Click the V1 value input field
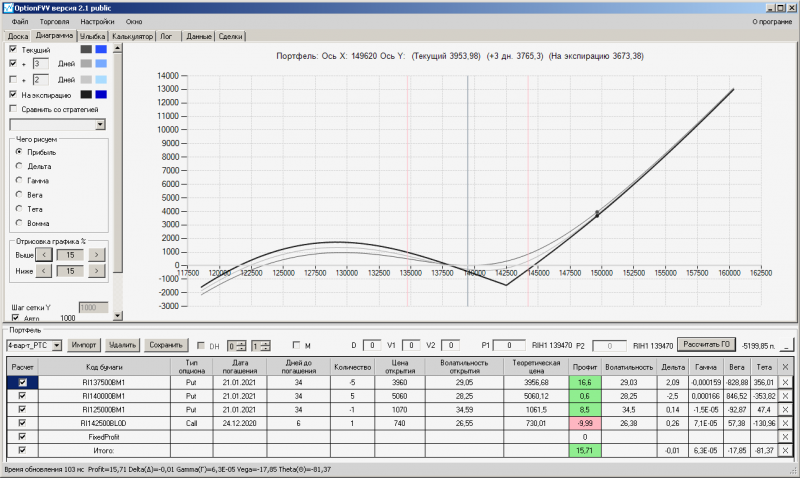Screen dimensions: 800x478 (x=411, y=345)
